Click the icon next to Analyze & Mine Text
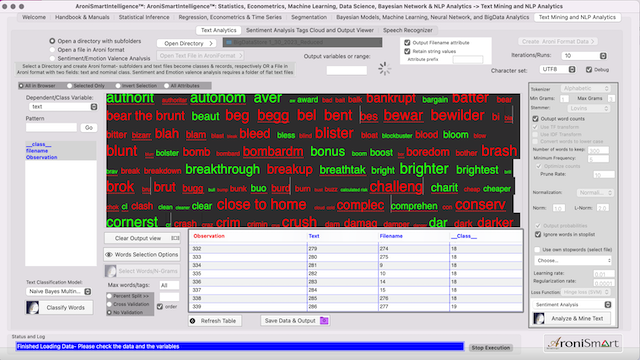 539,318
